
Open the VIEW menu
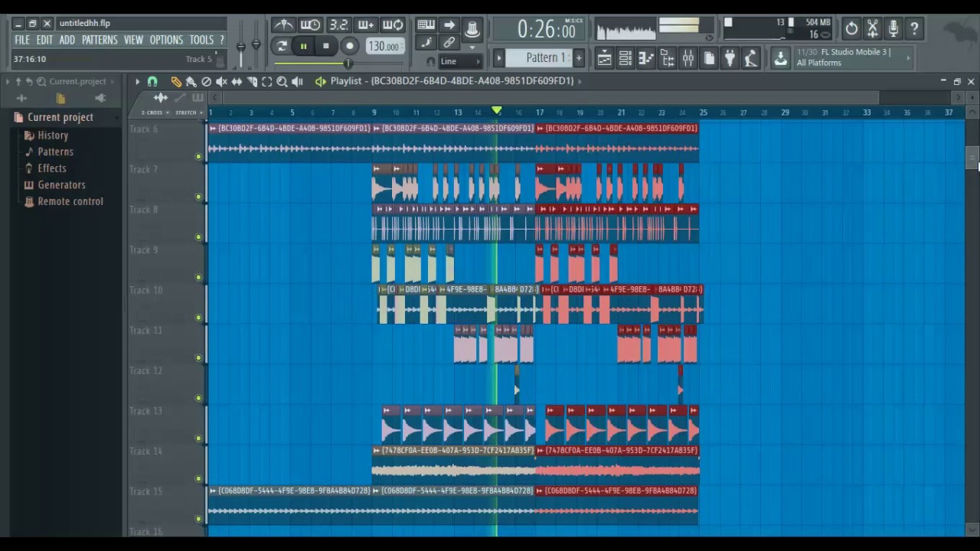(x=133, y=40)
